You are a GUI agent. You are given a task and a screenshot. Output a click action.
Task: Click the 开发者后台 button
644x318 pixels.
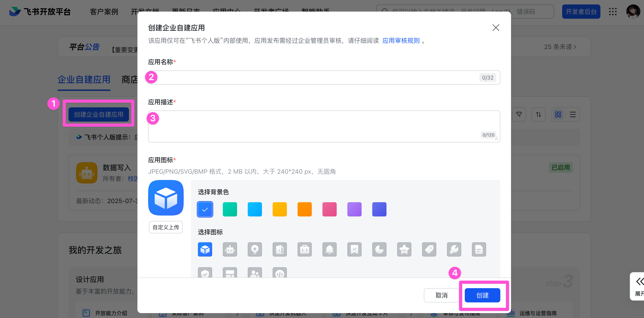(581, 12)
